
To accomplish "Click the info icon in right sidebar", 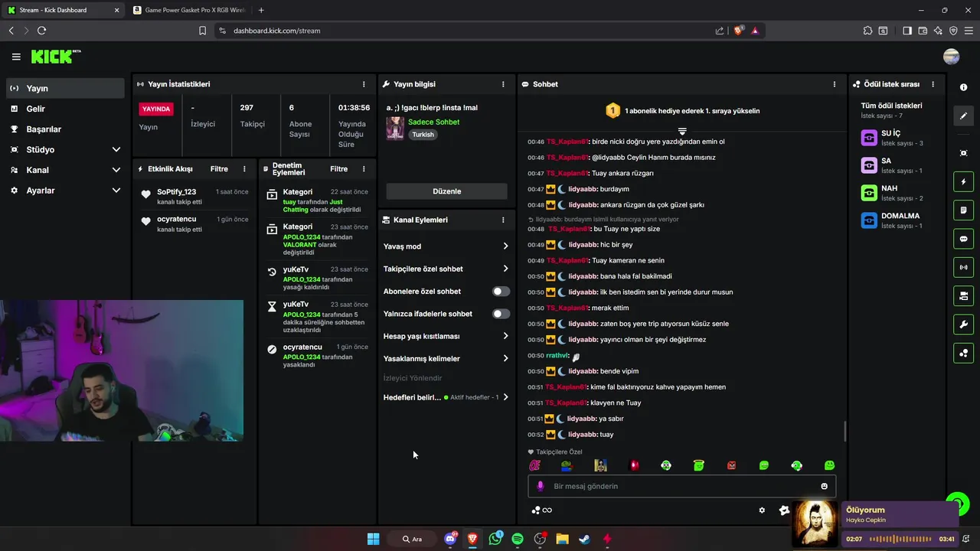I will click(963, 87).
